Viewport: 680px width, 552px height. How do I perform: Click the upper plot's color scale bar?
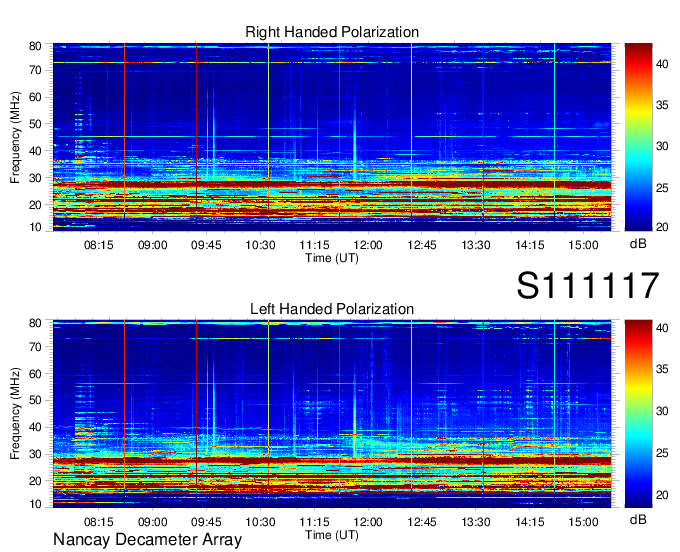pyautogui.click(x=638, y=137)
